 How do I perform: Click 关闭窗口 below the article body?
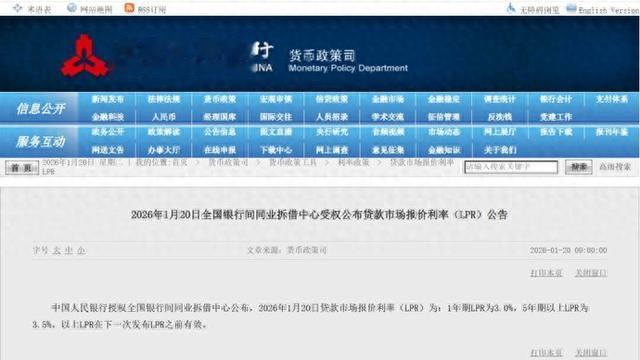coord(591,352)
